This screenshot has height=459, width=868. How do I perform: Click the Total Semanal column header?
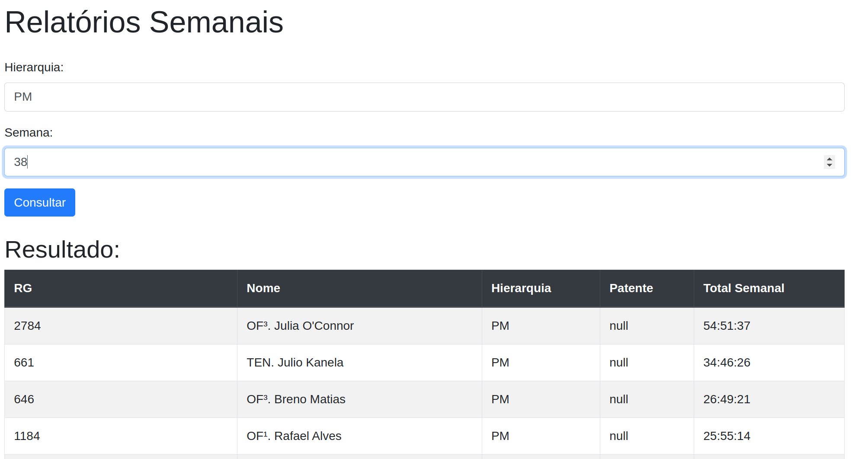click(x=743, y=288)
